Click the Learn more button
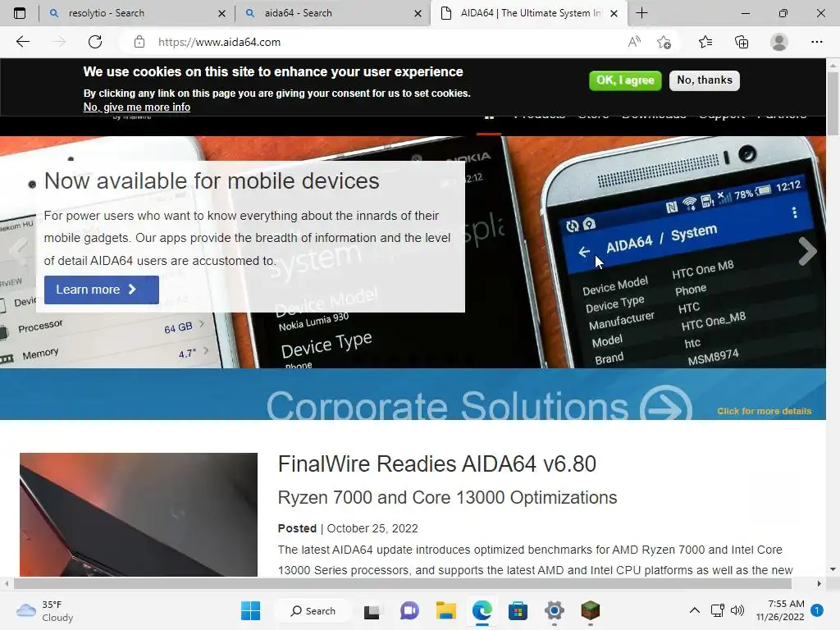The image size is (840, 630). pyautogui.click(x=101, y=290)
